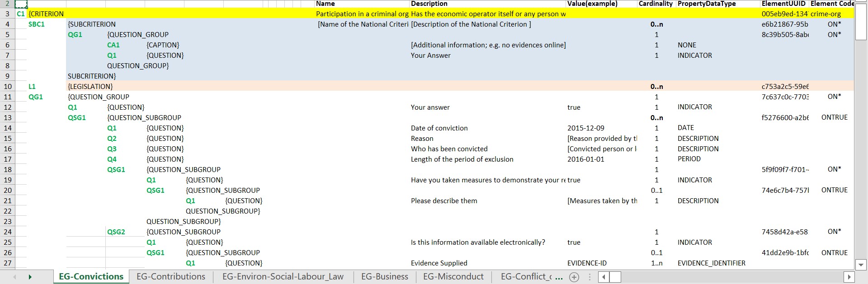Select the Name column header cell
This screenshot has width=868, height=284.
(362, 4)
